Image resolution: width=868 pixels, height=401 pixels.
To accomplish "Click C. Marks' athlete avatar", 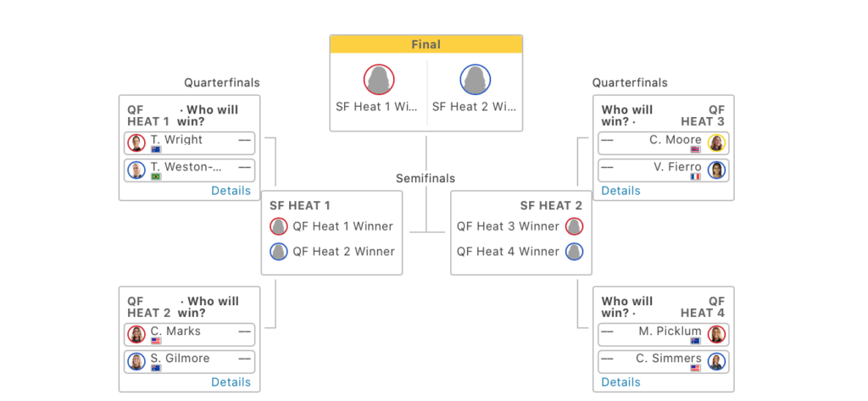I will pyautogui.click(x=137, y=335).
